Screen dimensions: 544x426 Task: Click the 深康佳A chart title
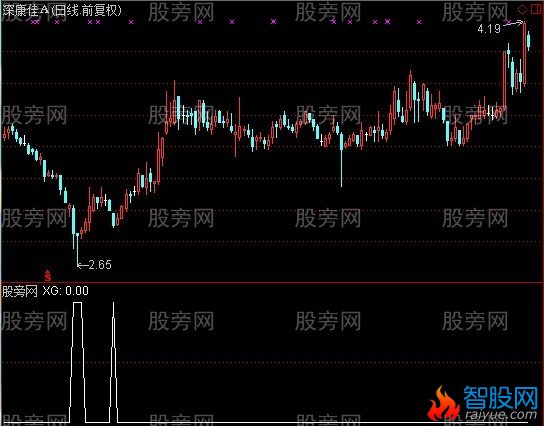point(25,10)
